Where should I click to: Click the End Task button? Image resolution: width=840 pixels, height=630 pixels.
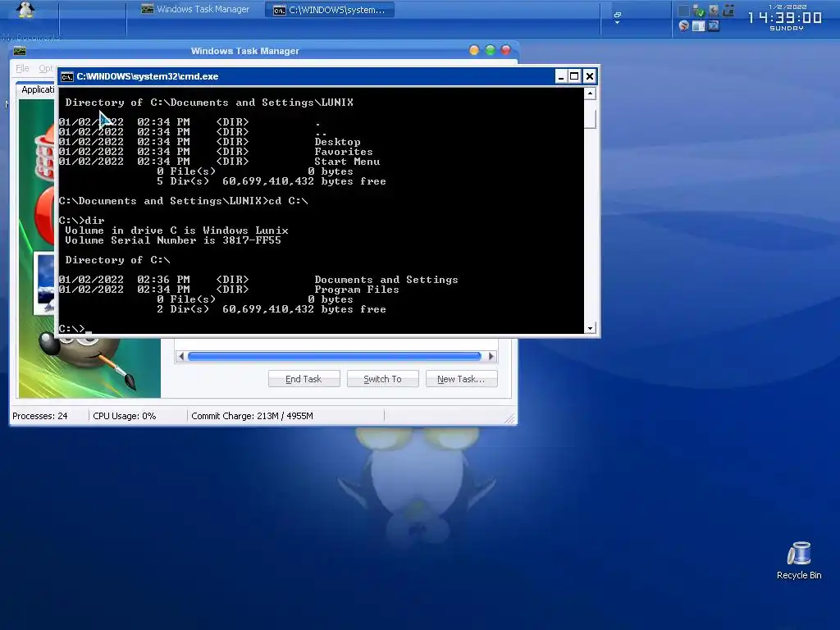tap(304, 379)
